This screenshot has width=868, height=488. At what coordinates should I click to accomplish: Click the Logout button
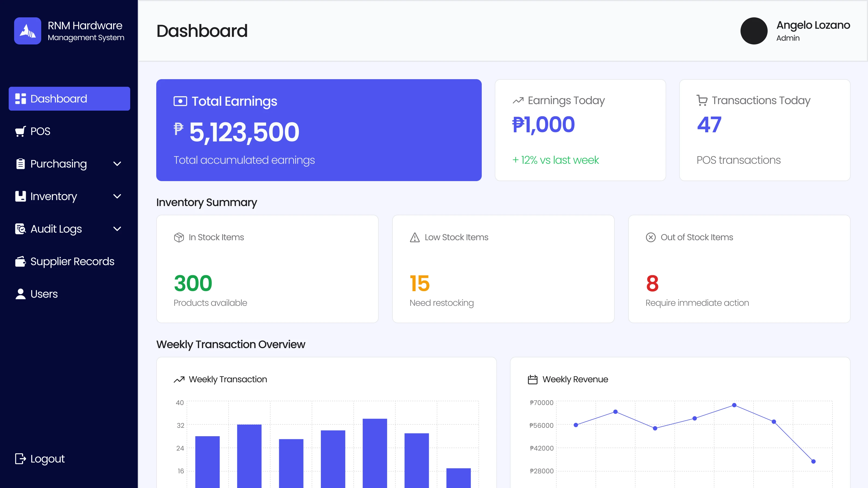tap(40, 459)
